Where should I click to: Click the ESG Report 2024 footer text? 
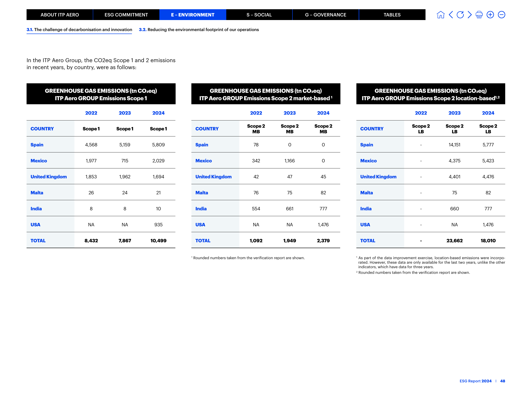pos(475,381)
